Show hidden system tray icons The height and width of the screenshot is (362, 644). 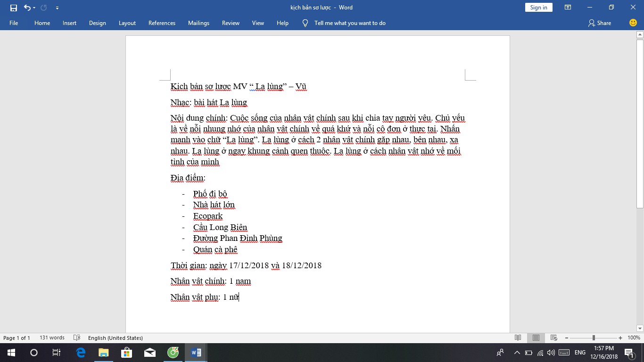tap(517, 353)
